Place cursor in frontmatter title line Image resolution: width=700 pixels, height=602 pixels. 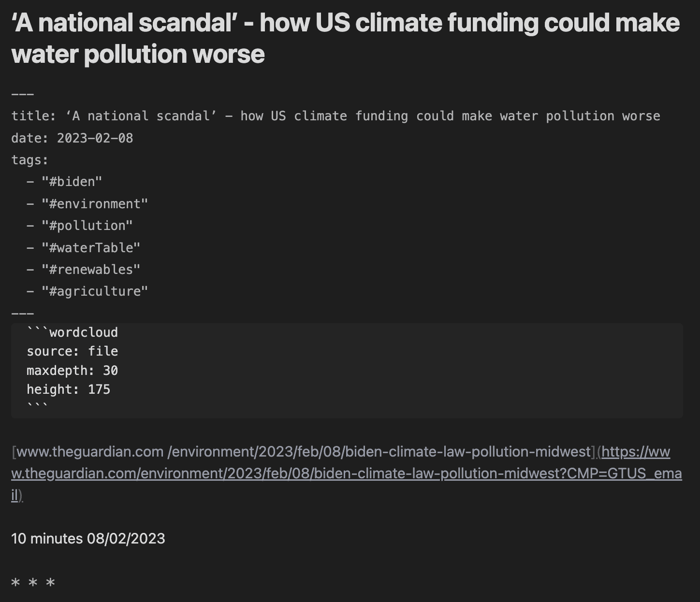click(335, 116)
